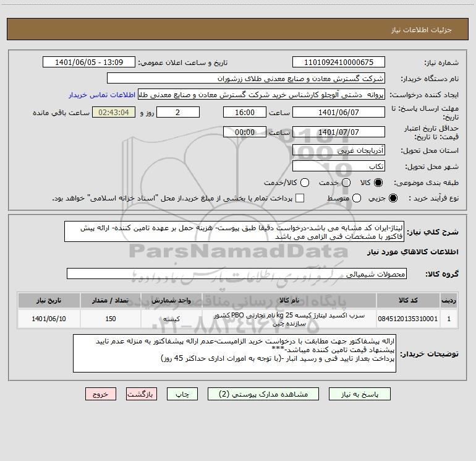Click the 16:00 deadline time field
The width and height of the screenshot is (476, 461).
tap(245, 112)
